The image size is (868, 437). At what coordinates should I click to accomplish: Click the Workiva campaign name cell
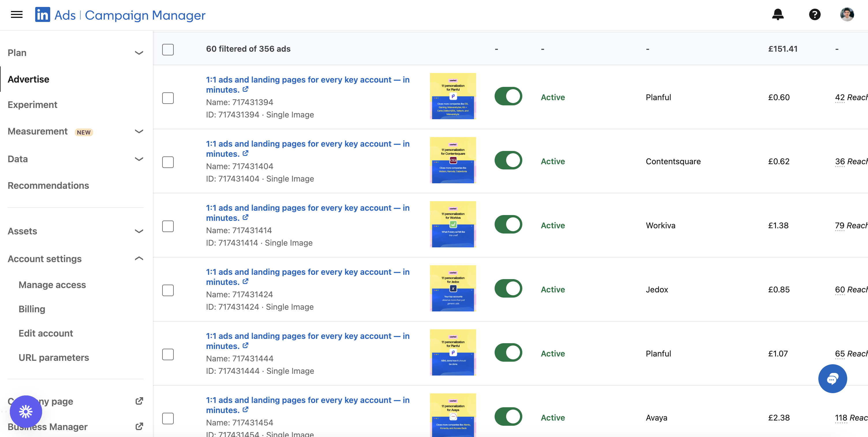(660, 225)
